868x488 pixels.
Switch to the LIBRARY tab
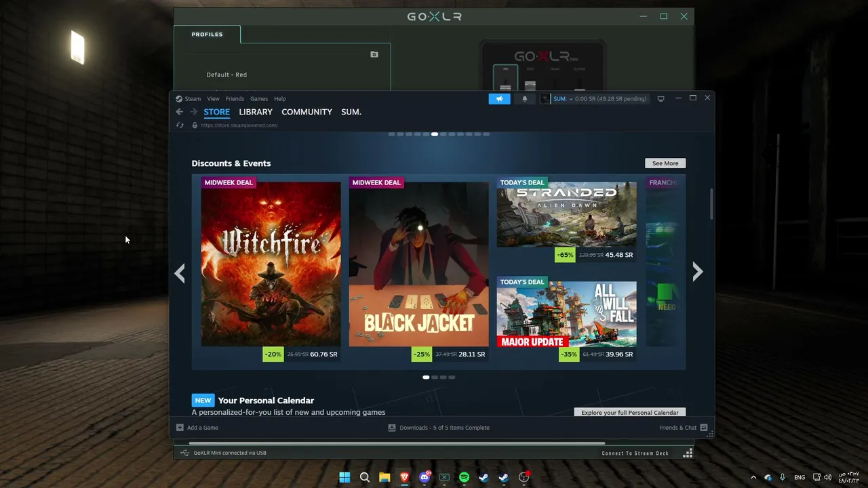(256, 112)
